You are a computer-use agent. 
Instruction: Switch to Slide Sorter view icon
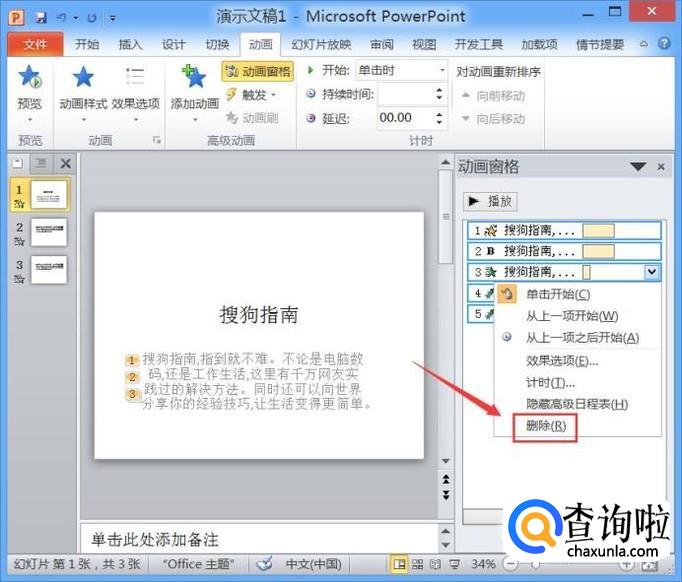pos(418,565)
